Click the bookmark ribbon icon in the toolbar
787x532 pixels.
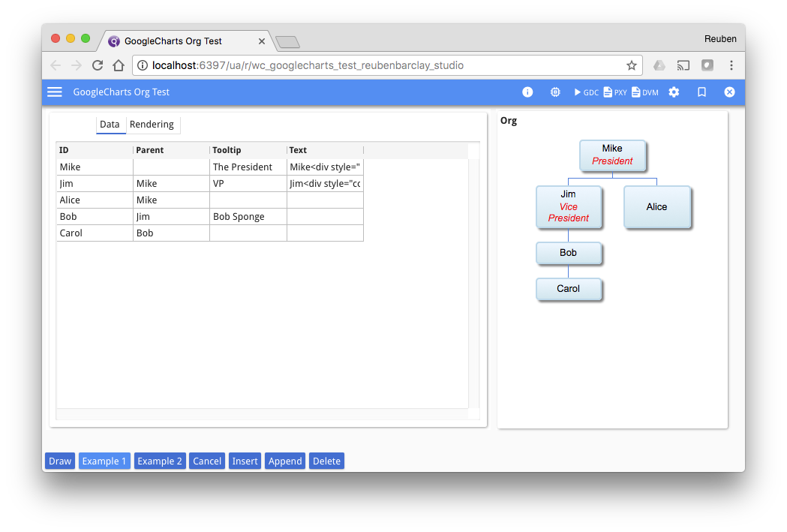701,92
